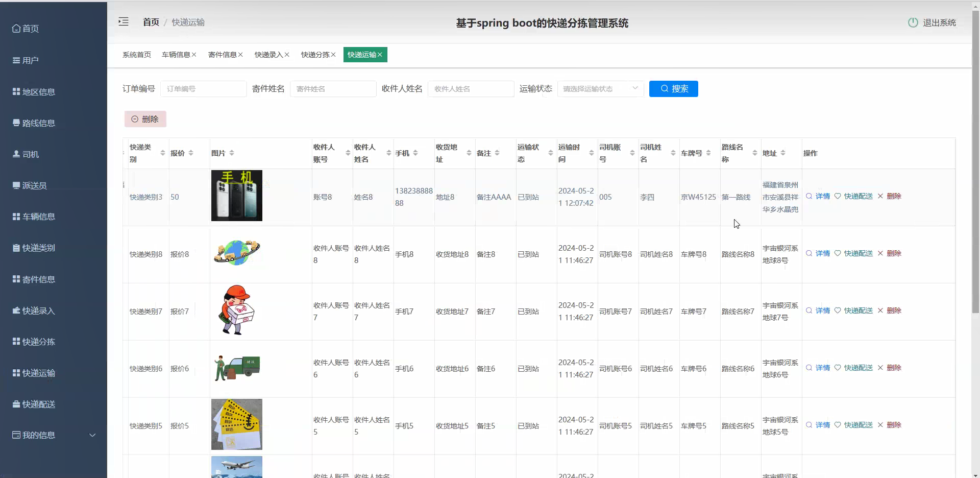Screen dimensions: 980x478
Task: Switch to the 系统首页 tab
Action: pyautogui.click(x=136, y=55)
